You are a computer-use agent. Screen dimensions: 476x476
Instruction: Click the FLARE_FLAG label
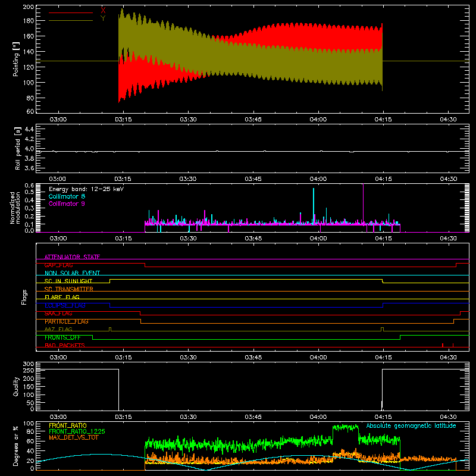62,297
